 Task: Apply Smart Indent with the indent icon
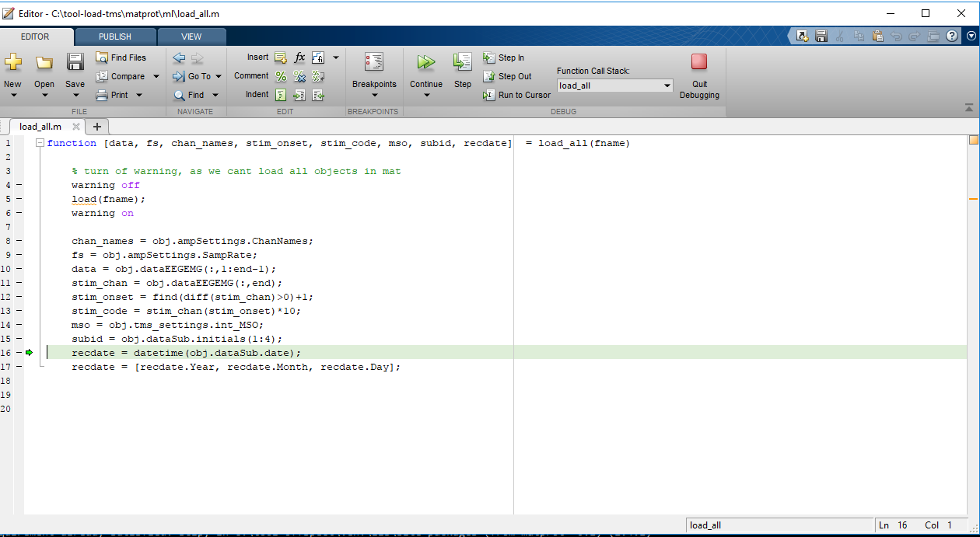(281, 94)
